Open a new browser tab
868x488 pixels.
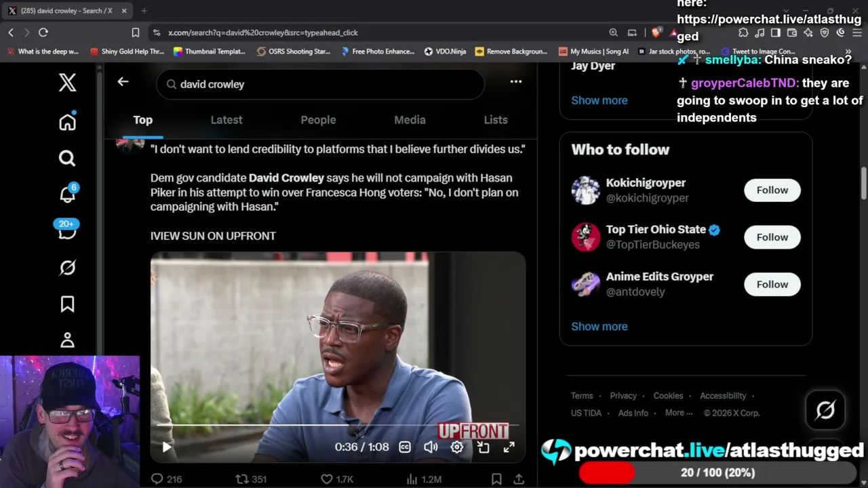point(144,11)
